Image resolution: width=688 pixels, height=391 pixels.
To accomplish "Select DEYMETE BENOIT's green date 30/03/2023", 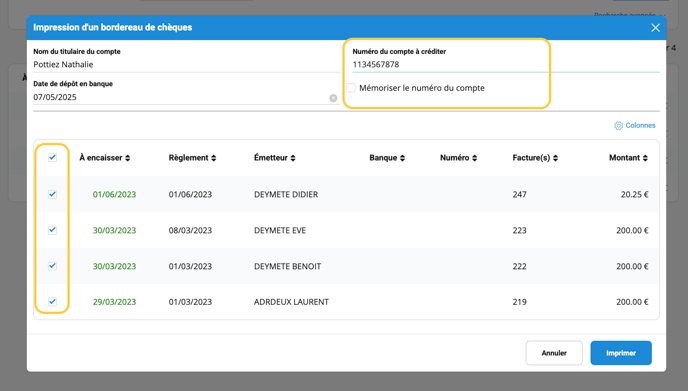I will [115, 266].
